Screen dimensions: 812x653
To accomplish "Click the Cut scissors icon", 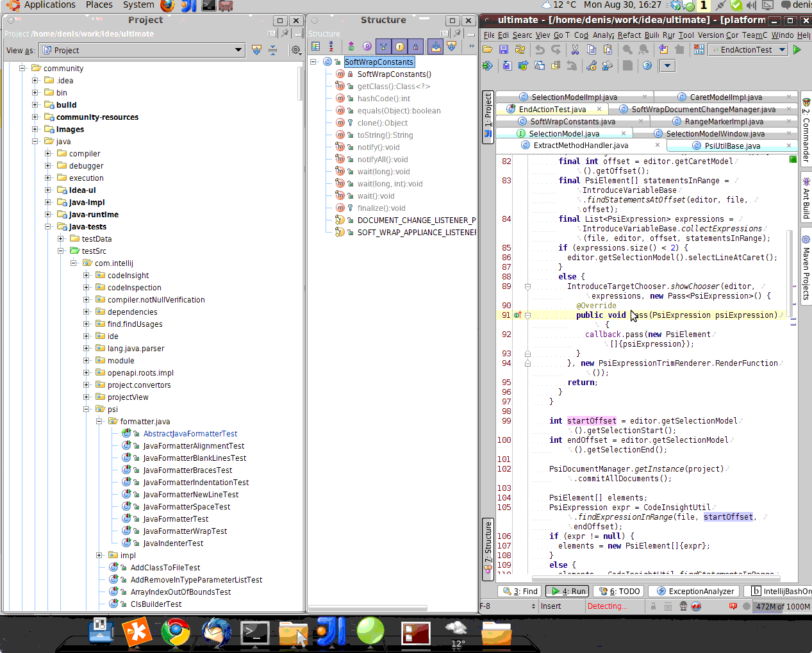I will tap(575, 49).
